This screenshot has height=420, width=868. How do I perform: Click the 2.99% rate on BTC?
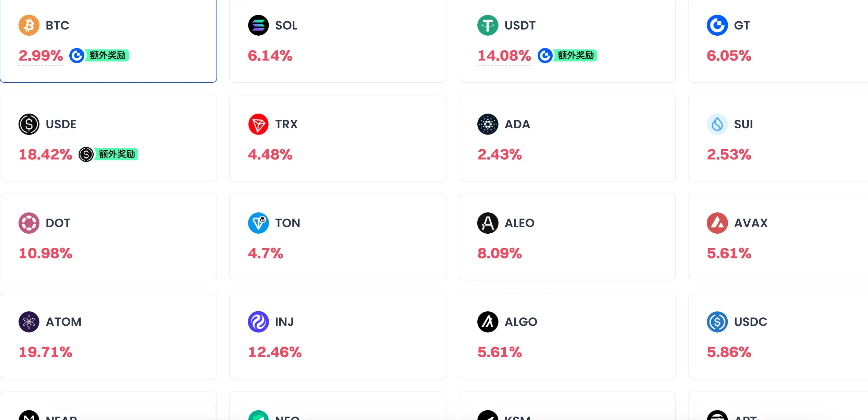tap(40, 56)
